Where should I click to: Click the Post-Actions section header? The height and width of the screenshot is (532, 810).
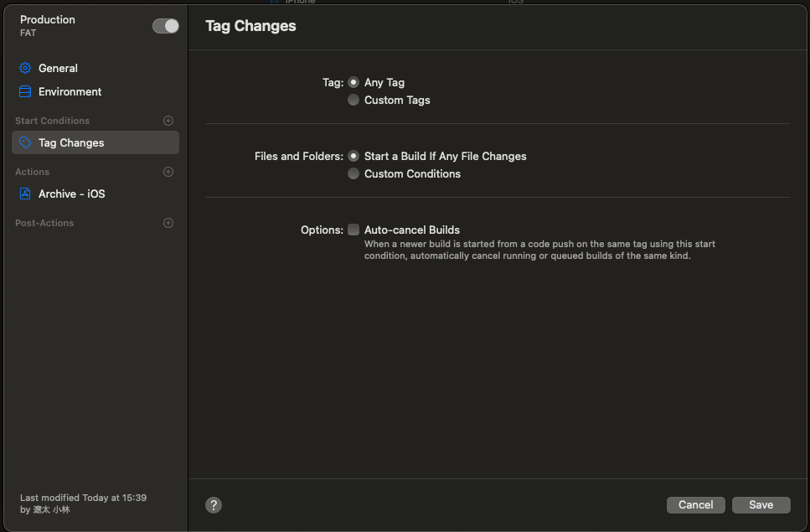pyautogui.click(x=44, y=223)
